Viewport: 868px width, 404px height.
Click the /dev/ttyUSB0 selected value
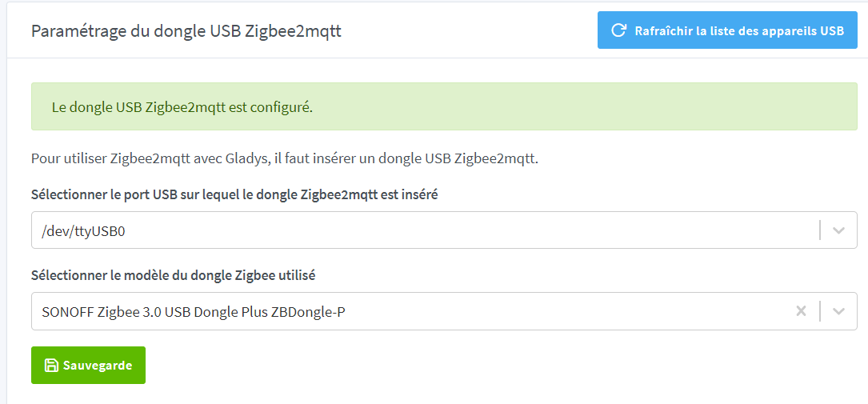[84, 232]
